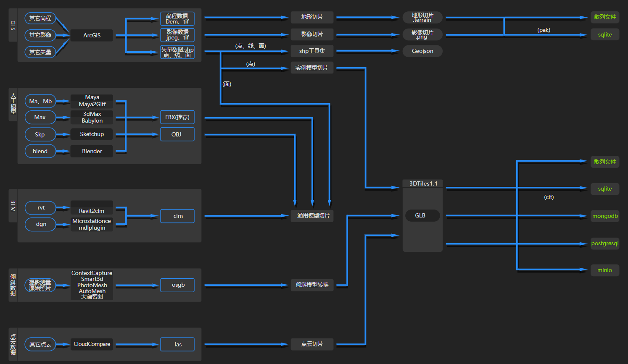Click the postgresql output node

click(605, 244)
